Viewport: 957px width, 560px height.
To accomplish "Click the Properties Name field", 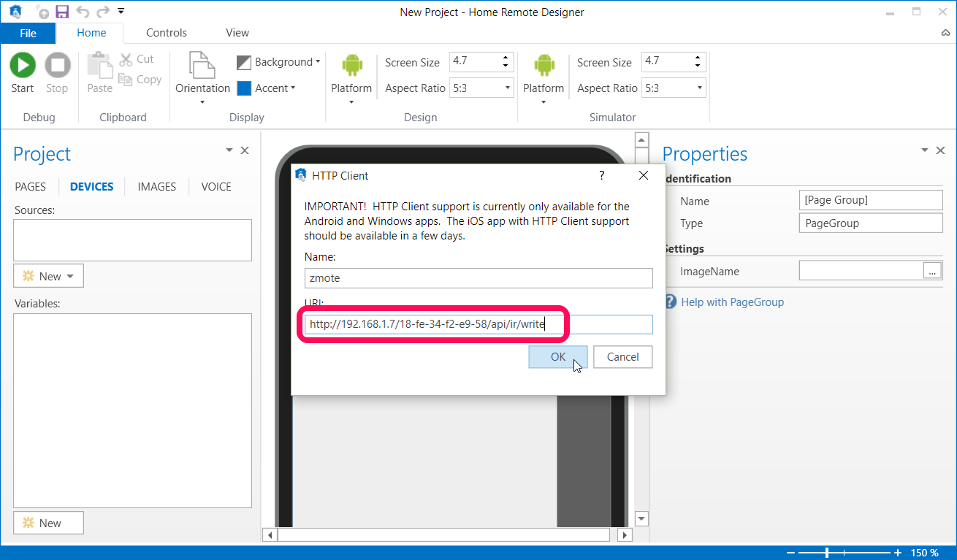I will (871, 200).
